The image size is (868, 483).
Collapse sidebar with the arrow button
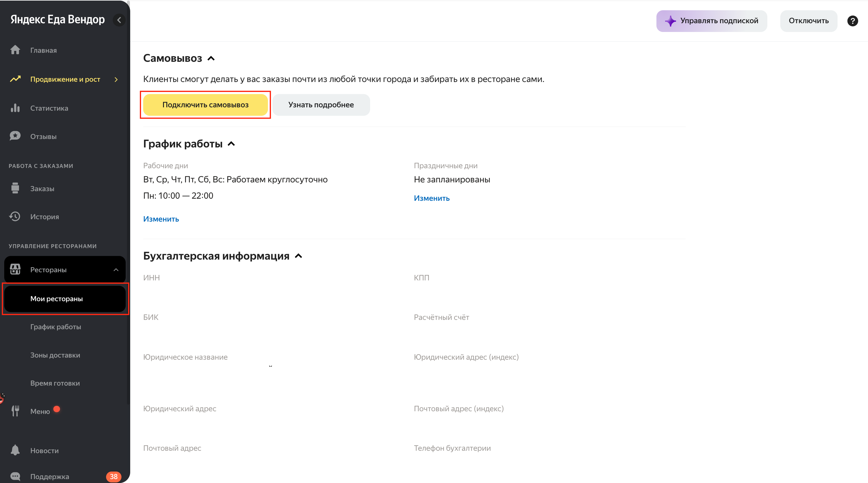pos(119,20)
